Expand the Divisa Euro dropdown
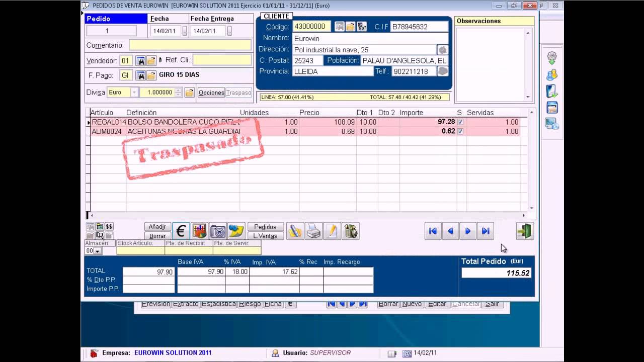 [x=134, y=93]
